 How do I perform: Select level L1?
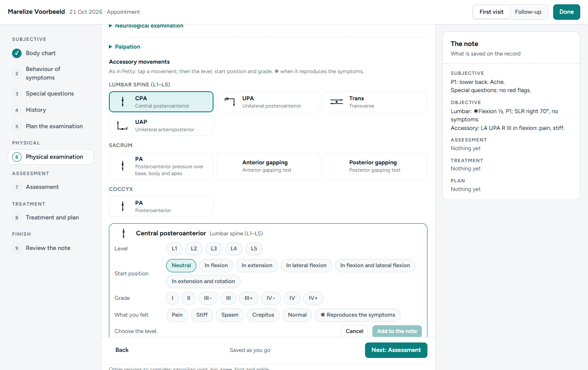tap(174, 249)
